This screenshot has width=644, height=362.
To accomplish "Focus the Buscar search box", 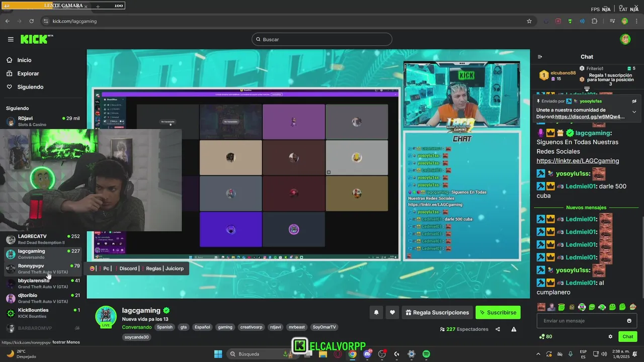I will 322,39.
